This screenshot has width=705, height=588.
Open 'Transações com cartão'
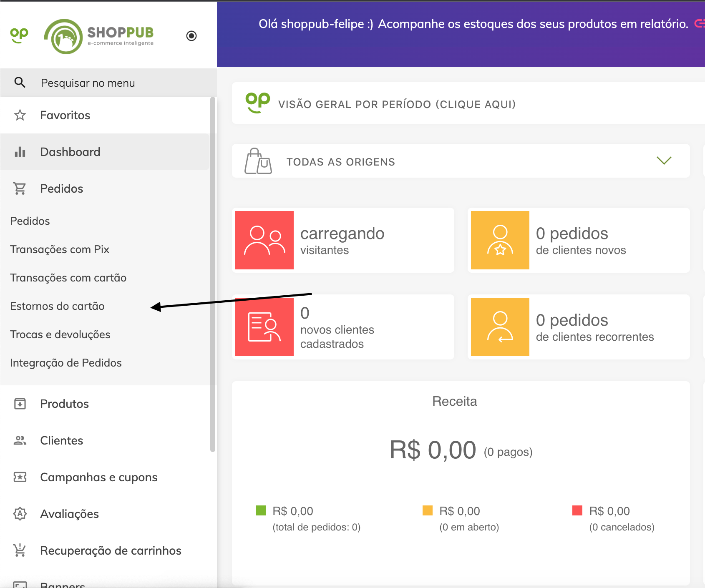click(x=68, y=278)
